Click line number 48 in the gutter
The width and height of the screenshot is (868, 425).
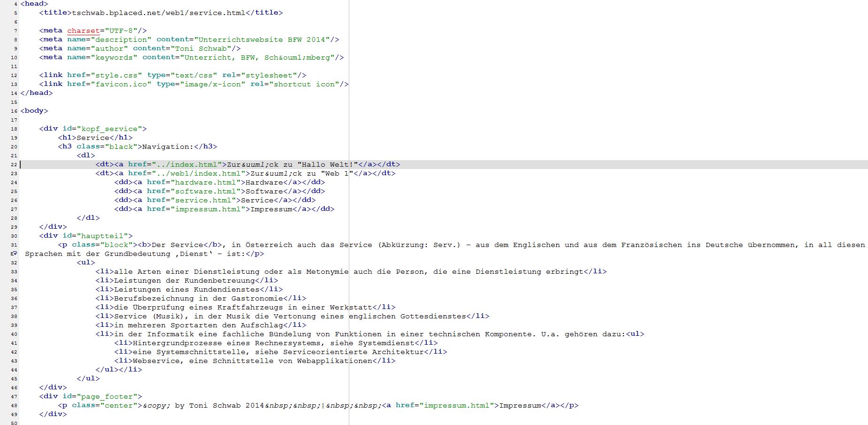click(x=14, y=406)
